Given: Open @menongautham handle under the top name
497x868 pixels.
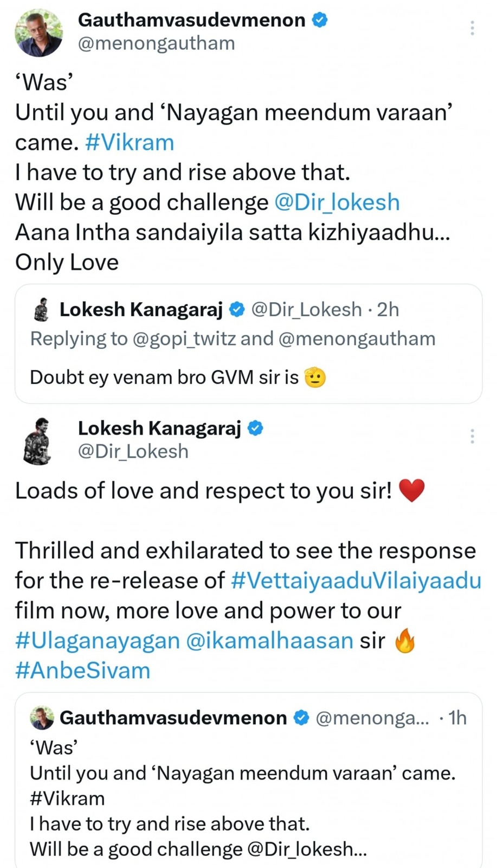Looking at the screenshot, I should tap(157, 43).
